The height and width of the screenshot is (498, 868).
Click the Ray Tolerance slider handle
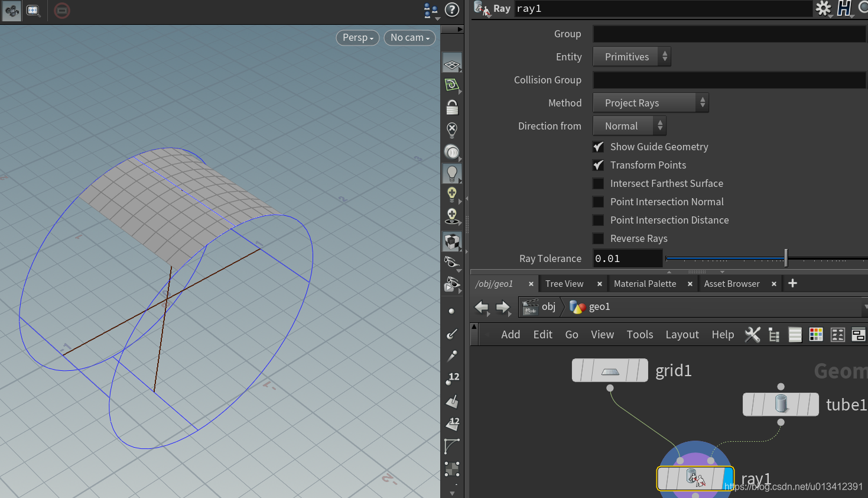click(x=786, y=258)
